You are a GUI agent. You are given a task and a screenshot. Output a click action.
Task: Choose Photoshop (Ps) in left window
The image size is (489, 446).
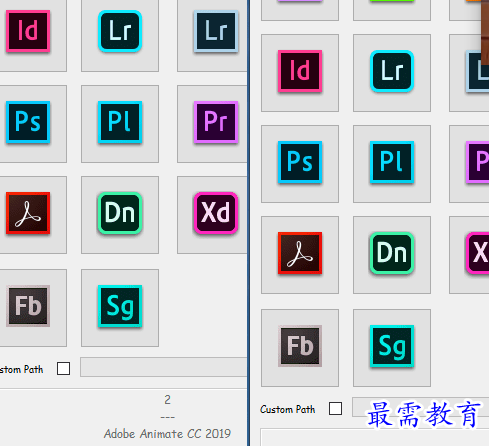tap(28, 122)
